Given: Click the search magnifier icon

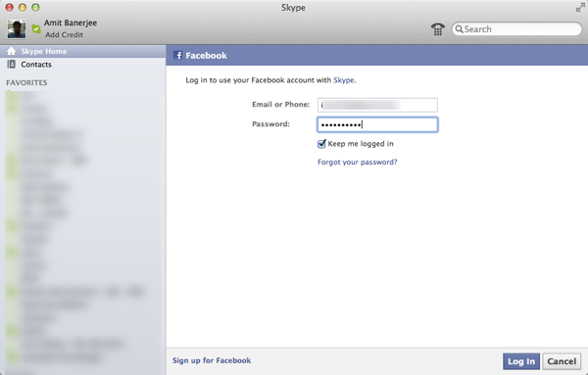Looking at the screenshot, I should 459,28.
